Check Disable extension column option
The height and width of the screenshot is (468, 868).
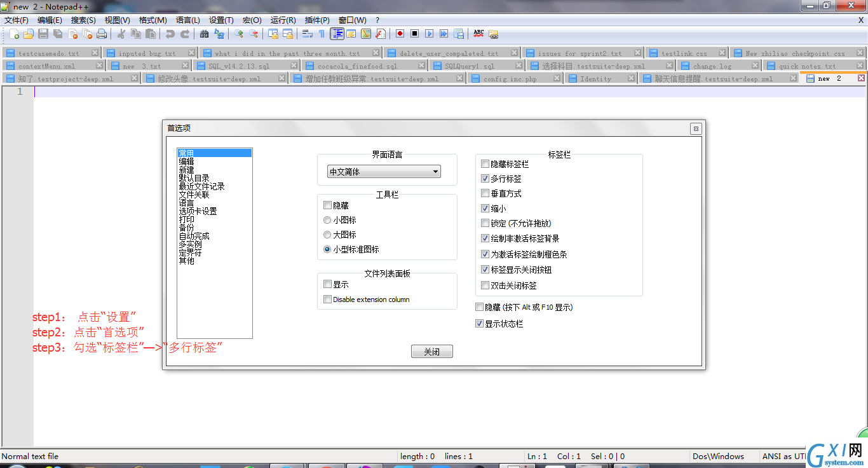[327, 299]
